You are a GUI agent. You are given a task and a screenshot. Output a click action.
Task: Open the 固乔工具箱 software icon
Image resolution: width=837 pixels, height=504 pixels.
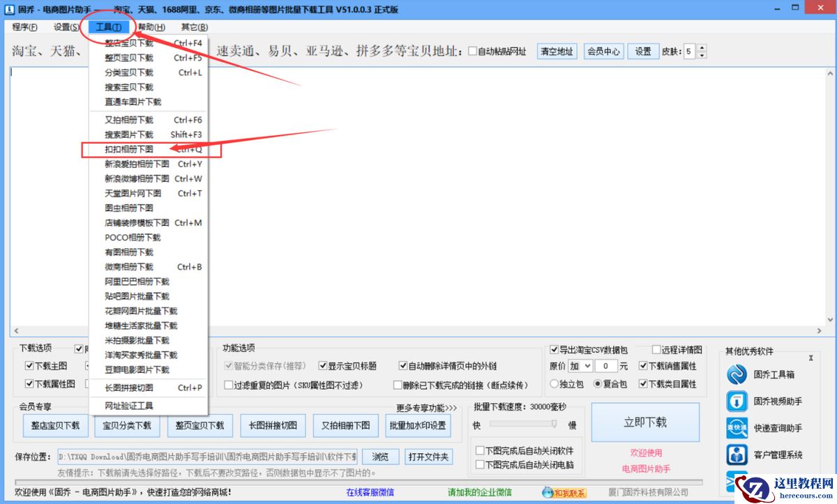tap(737, 374)
